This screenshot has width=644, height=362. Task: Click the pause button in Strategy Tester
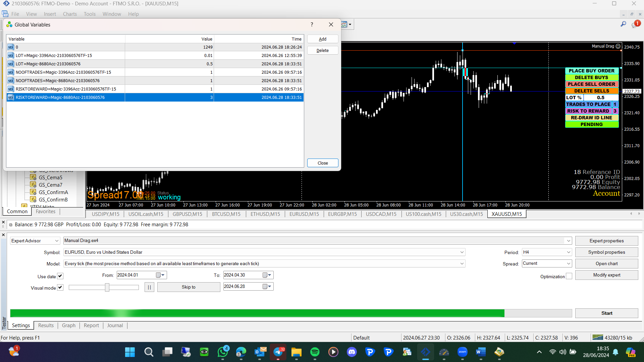(x=149, y=287)
